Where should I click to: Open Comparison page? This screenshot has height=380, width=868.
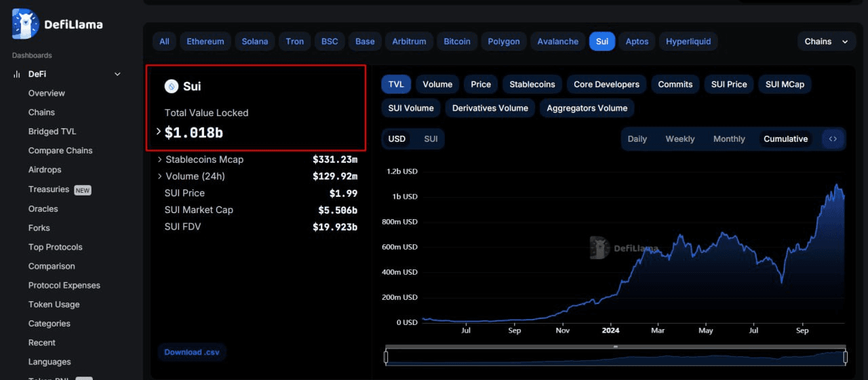(x=52, y=266)
